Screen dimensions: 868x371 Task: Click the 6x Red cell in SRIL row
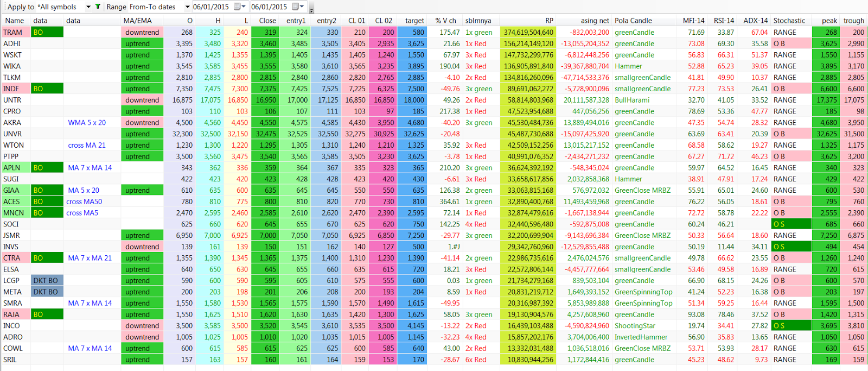coord(476,359)
